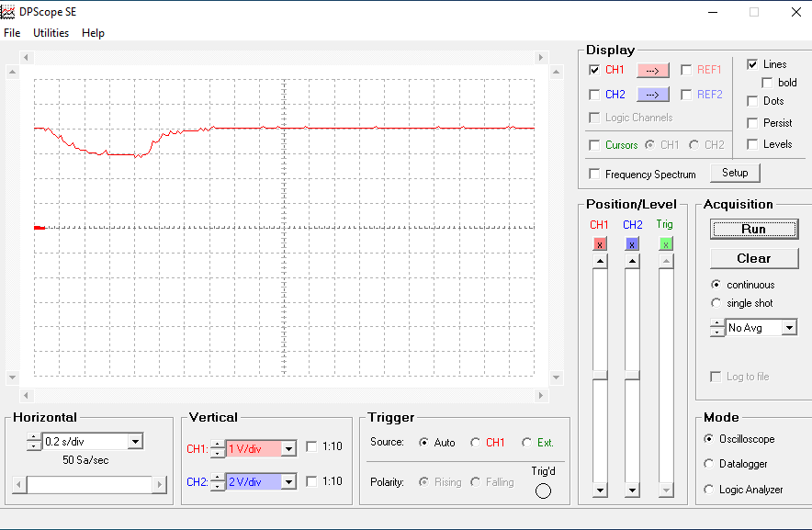
Task: Select the Datalogger mode radio button
Action: point(709,464)
